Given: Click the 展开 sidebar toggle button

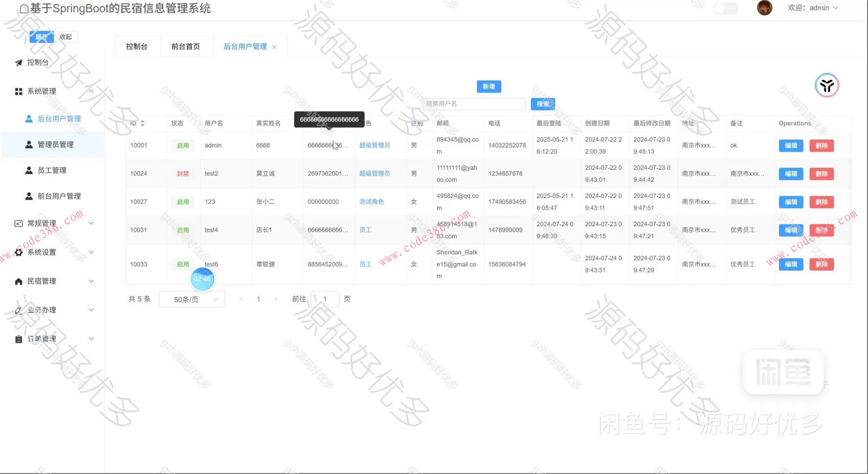Looking at the screenshot, I should [x=41, y=37].
